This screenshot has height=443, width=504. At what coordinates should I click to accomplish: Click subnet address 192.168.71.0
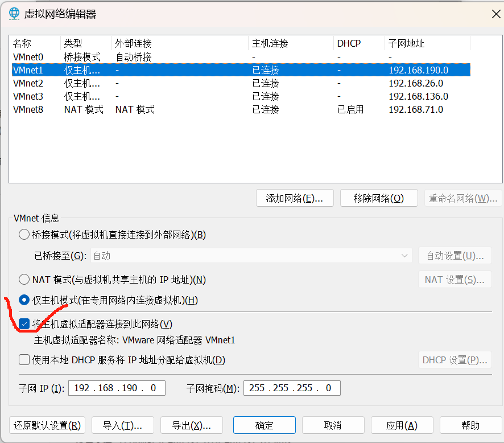point(416,109)
